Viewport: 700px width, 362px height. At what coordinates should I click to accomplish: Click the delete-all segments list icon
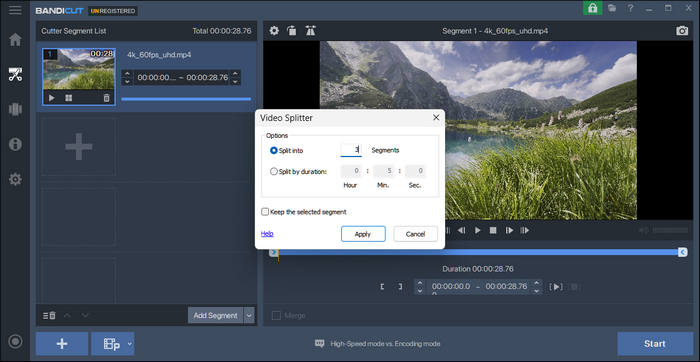click(x=49, y=316)
